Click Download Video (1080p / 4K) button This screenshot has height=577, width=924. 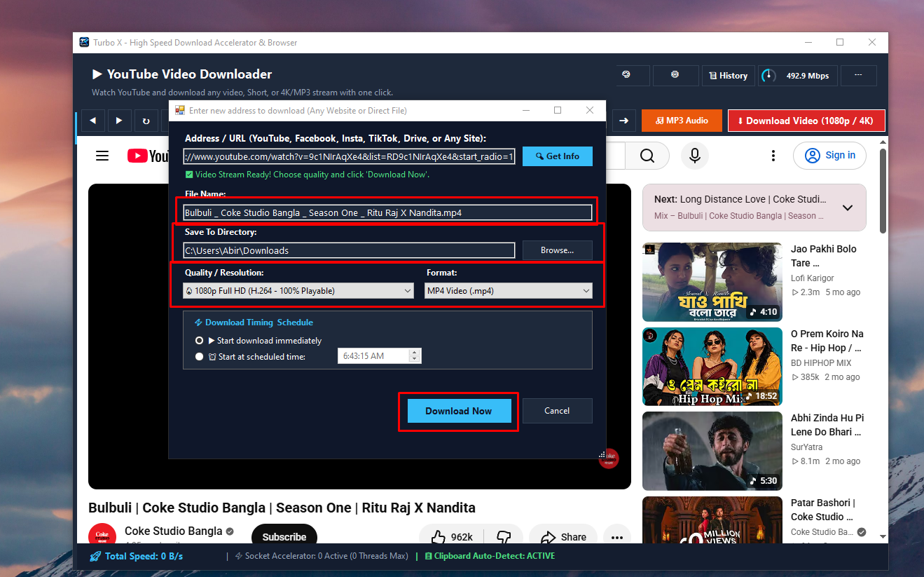[806, 121]
